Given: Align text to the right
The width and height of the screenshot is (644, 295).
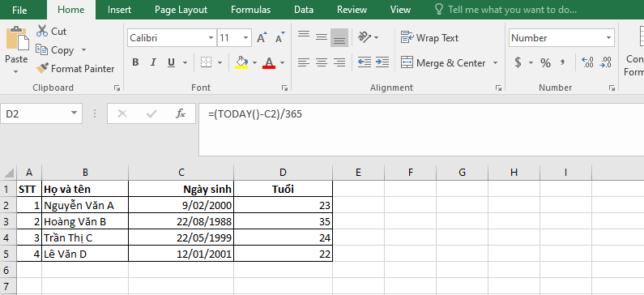Looking at the screenshot, I should (339, 62).
